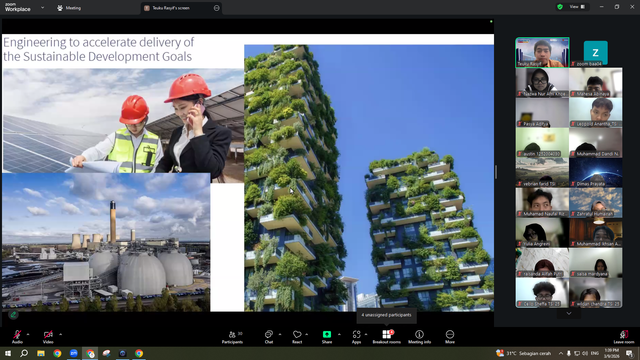Expand the dropdown arrow beside Zoom Workplace
Viewport: 640px width, 360px height.
[42, 7]
